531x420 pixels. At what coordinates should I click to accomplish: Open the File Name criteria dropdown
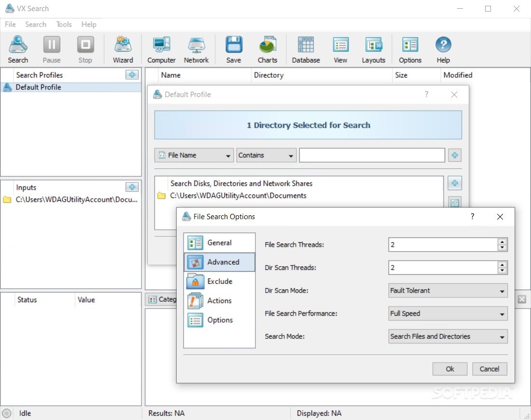pos(194,155)
